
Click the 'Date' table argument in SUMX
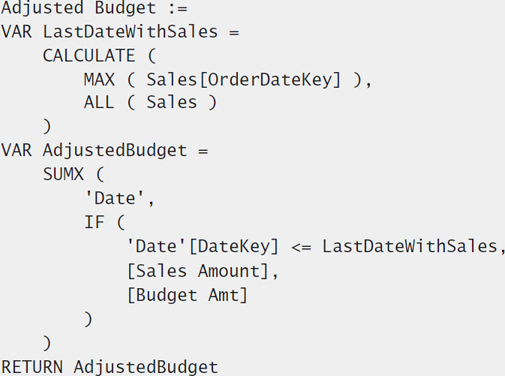115,198
